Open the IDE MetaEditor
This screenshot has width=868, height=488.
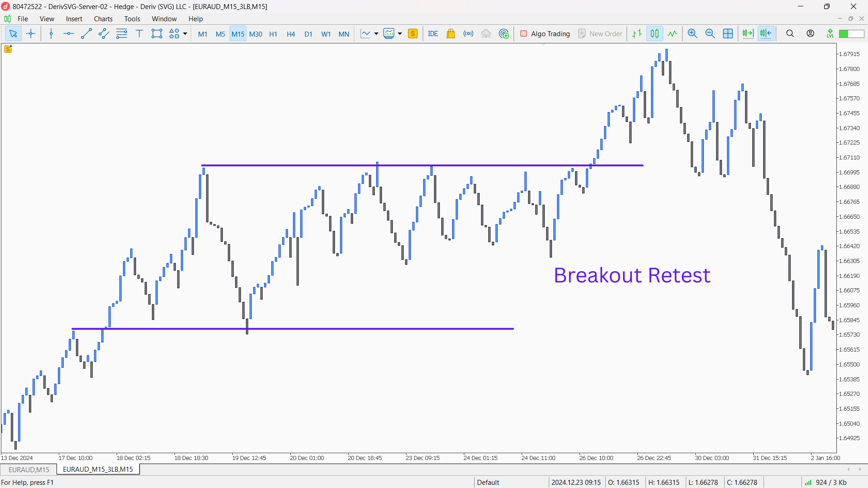point(433,33)
